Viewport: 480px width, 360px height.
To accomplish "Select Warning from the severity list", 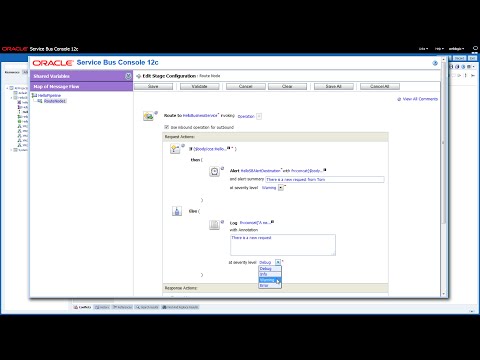I will (x=270, y=280).
